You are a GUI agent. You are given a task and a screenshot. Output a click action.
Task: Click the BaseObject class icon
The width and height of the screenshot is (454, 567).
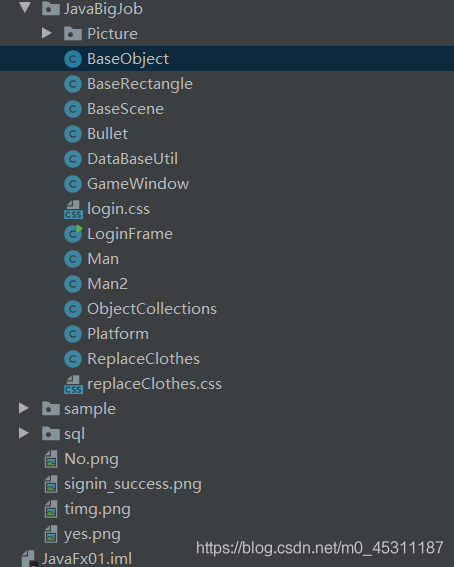73,59
